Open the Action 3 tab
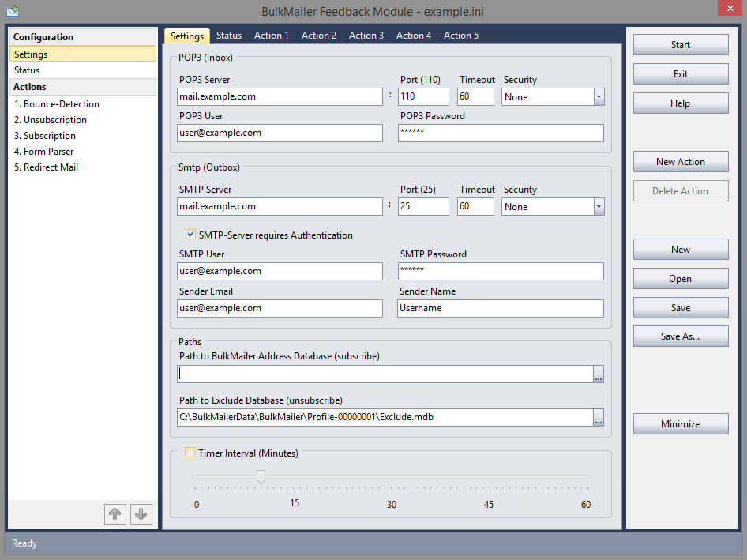Image resolution: width=747 pixels, height=560 pixels. tap(366, 36)
